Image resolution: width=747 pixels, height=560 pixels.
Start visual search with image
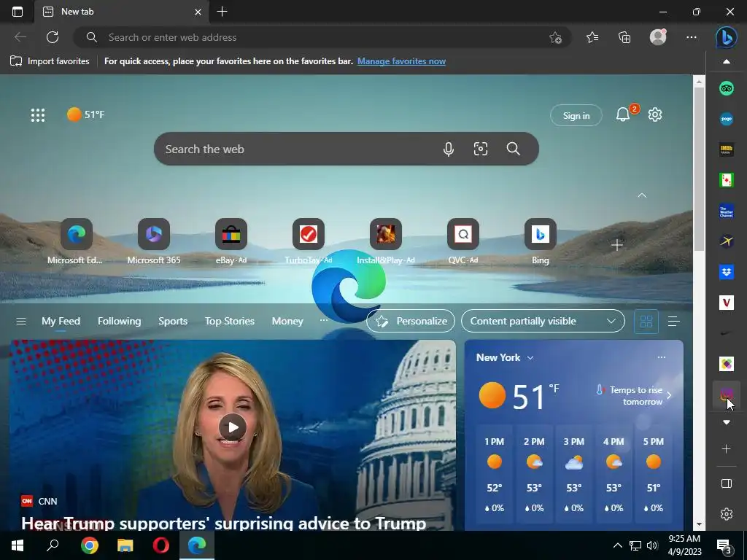481,149
